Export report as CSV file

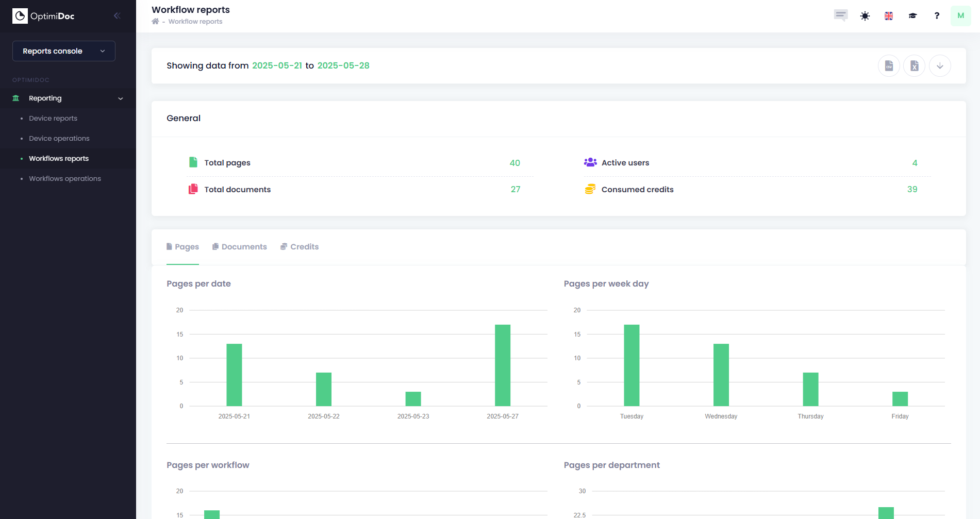tap(889, 66)
